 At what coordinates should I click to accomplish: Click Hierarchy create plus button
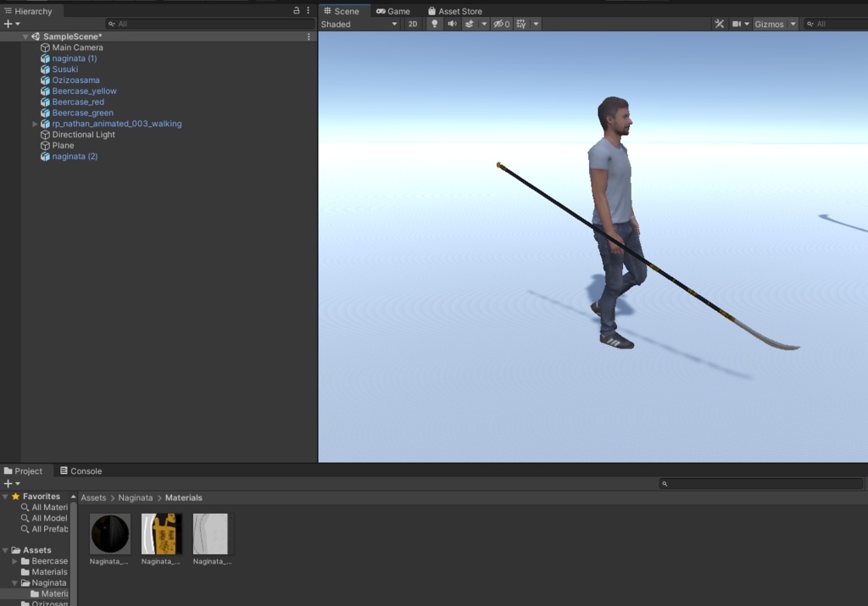8,24
